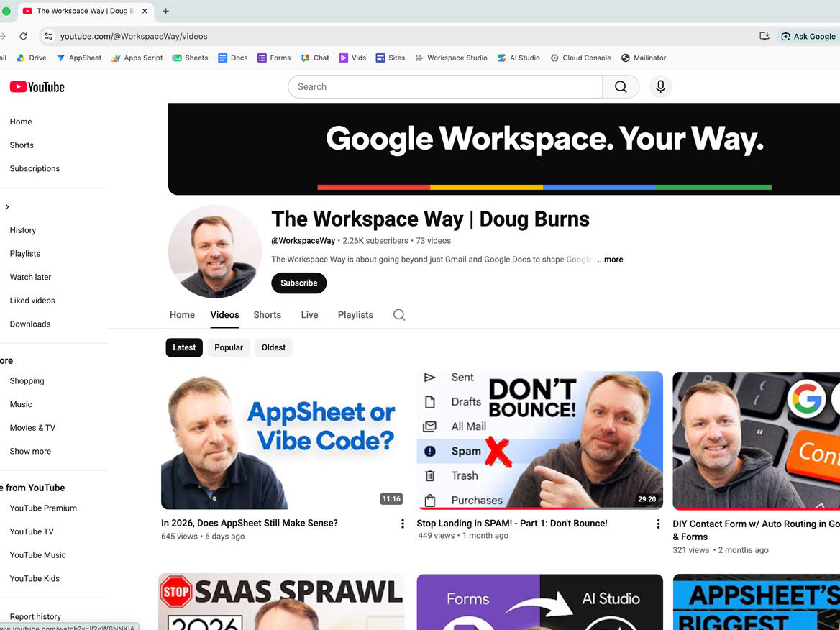This screenshot has width=840, height=630.
Task: Open Downloads in sidebar
Action: pyautogui.click(x=30, y=324)
